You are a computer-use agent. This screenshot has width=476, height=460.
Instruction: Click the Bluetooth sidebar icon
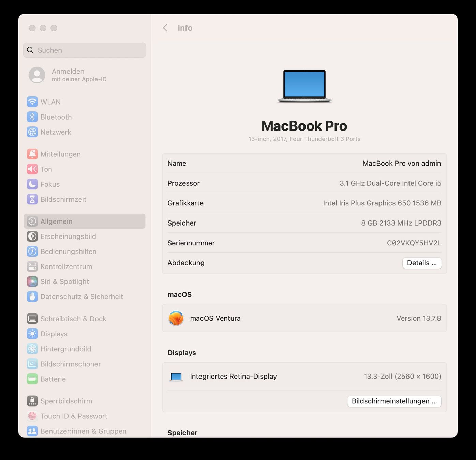tap(32, 117)
